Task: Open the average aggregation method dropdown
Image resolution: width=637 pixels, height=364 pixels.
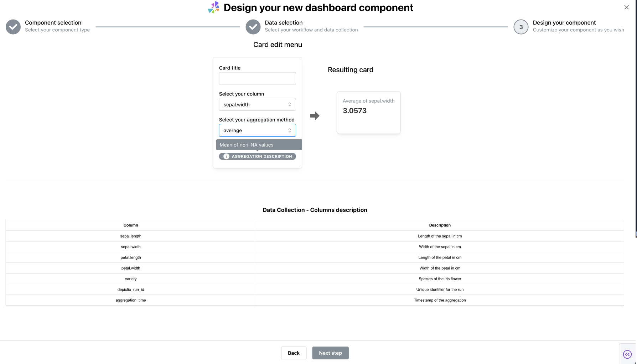Action: pyautogui.click(x=257, y=130)
